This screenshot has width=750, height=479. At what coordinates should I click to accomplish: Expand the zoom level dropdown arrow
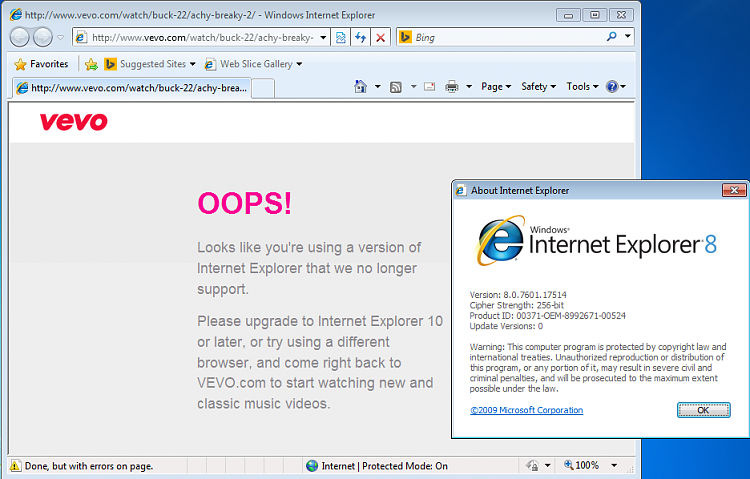pyautogui.click(x=614, y=466)
